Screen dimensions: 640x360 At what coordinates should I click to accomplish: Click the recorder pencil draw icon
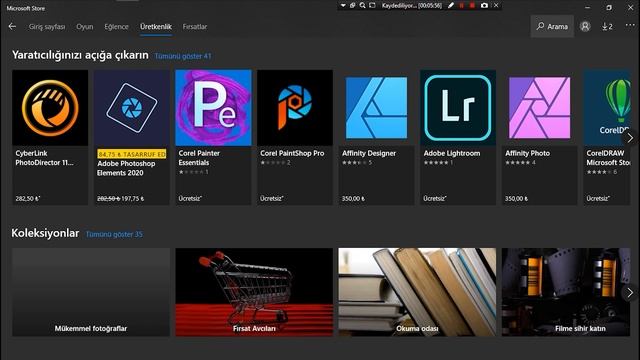[451, 5]
